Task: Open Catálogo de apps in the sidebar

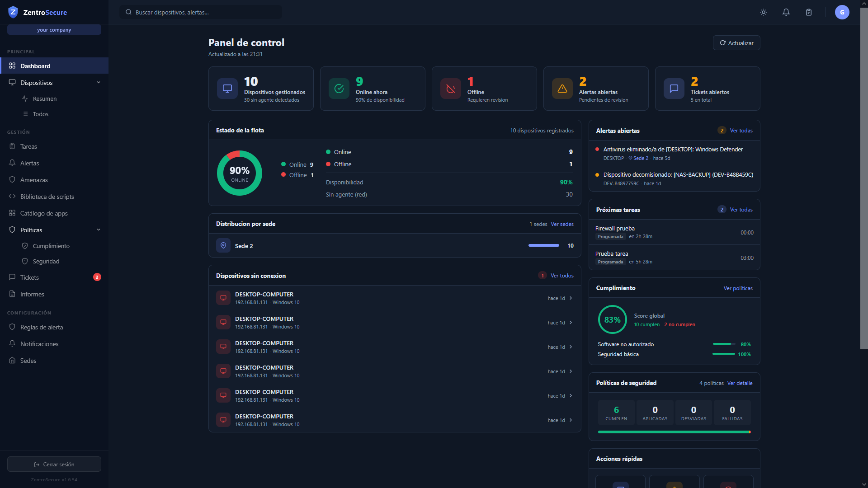Action: point(44,213)
